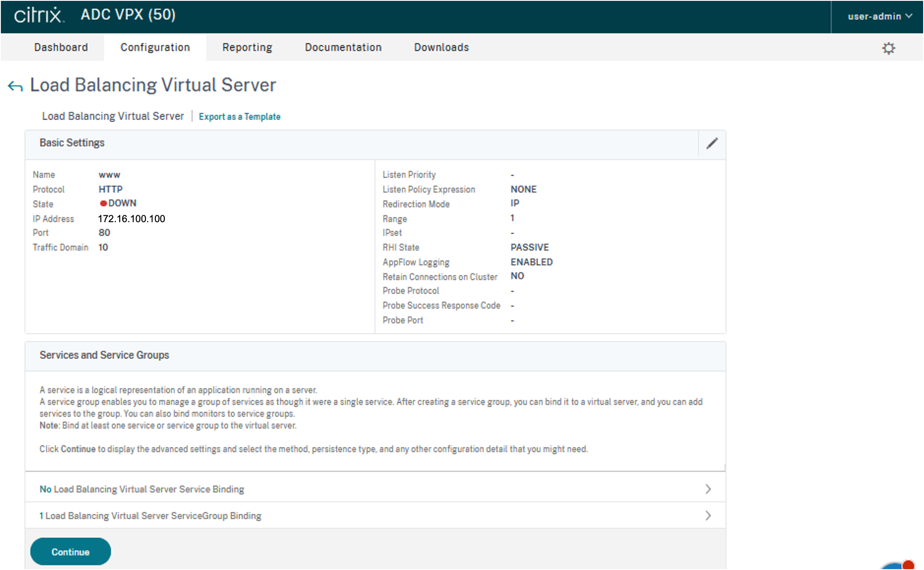The height and width of the screenshot is (570, 924).
Task: Go to Documentation tab
Action: (x=343, y=47)
